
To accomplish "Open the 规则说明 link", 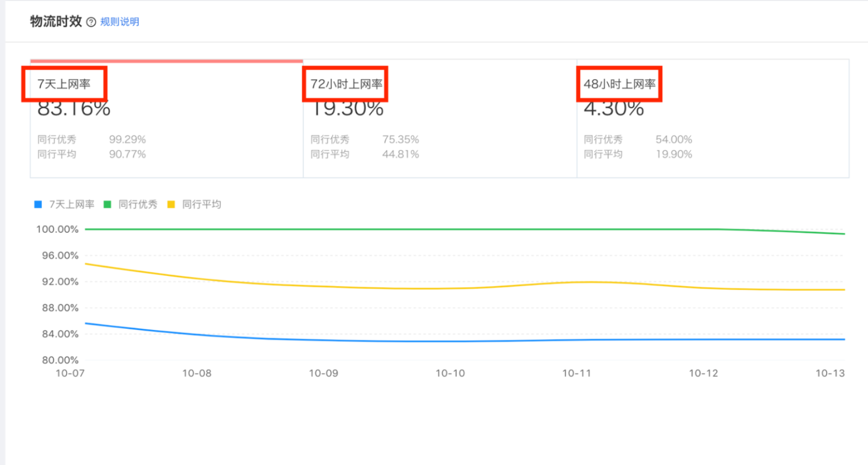I will (x=119, y=22).
